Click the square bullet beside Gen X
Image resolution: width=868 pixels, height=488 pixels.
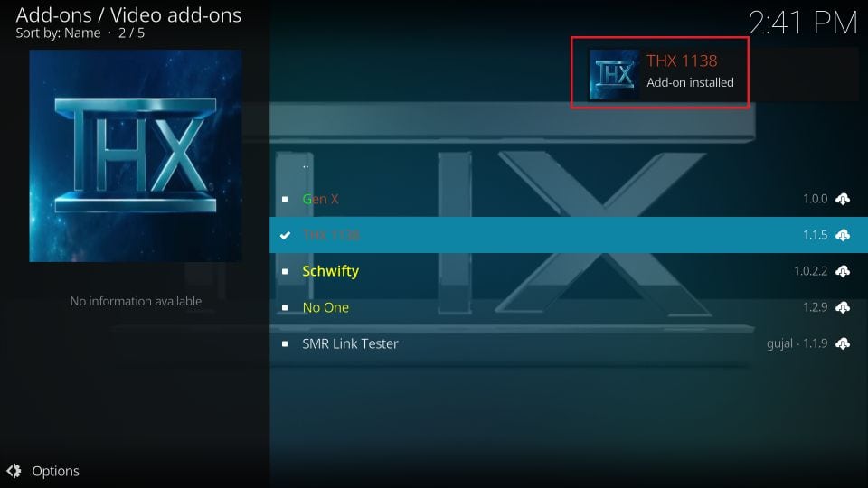coord(285,199)
